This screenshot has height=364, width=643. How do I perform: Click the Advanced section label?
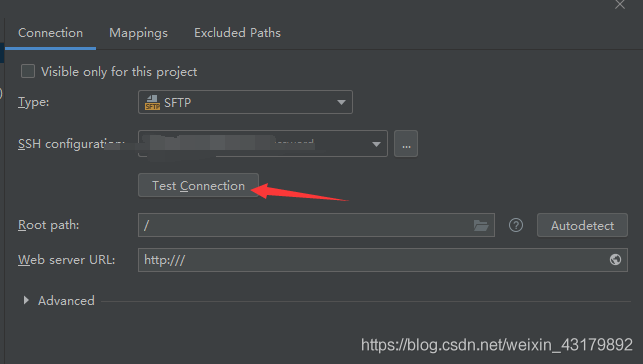coord(66,300)
